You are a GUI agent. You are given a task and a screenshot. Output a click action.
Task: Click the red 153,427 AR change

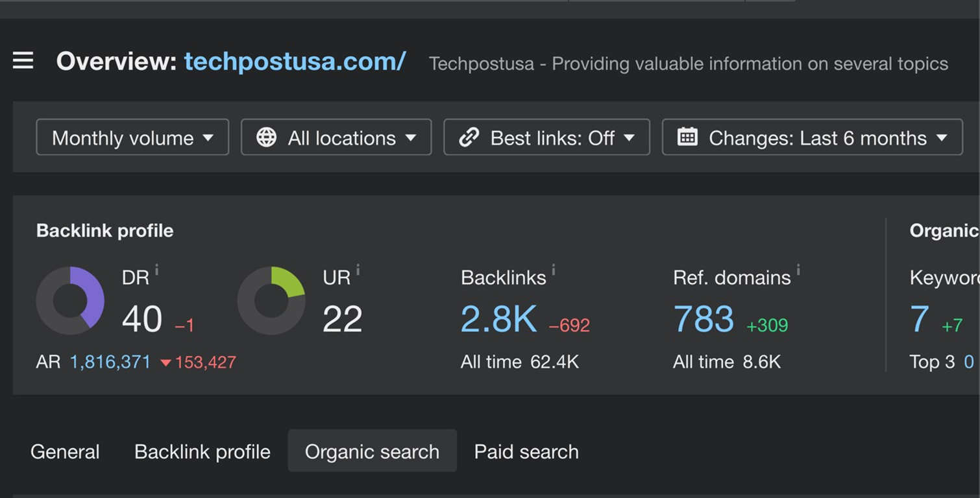(x=198, y=362)
